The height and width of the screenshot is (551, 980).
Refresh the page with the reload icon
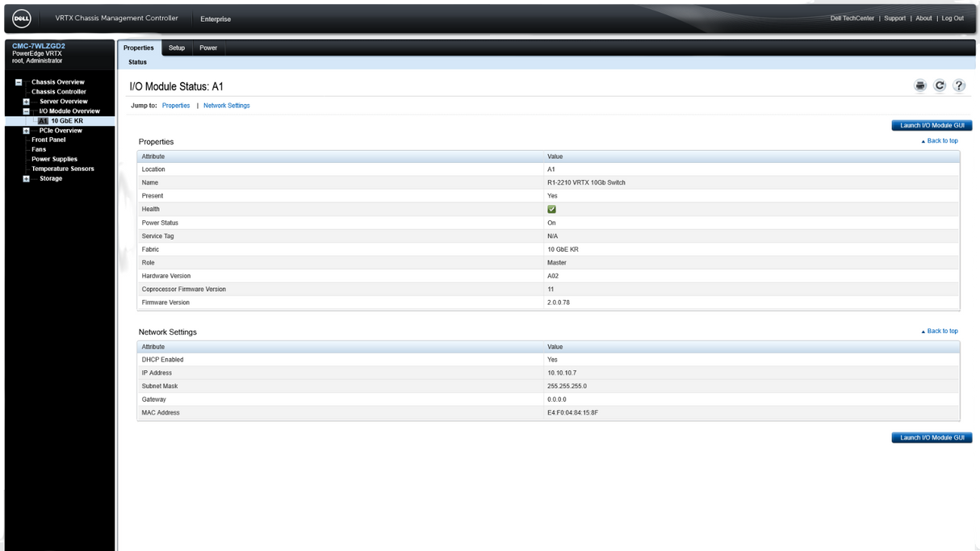(x=940, y=86)
